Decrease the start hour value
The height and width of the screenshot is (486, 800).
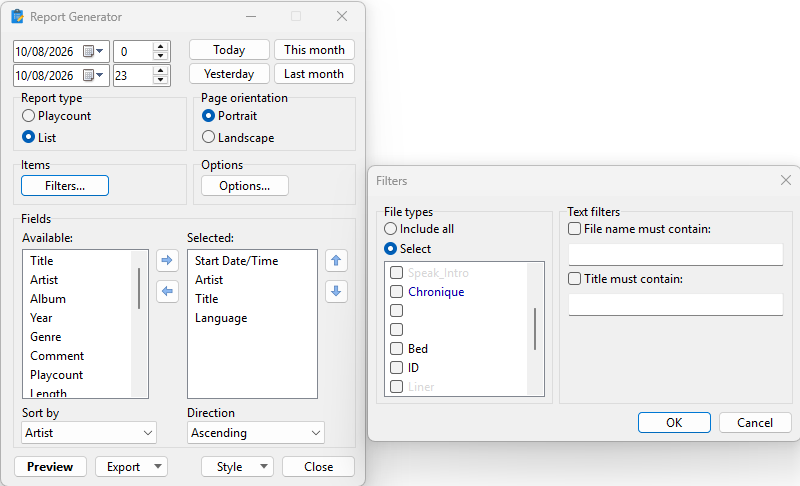click(161, 56)
